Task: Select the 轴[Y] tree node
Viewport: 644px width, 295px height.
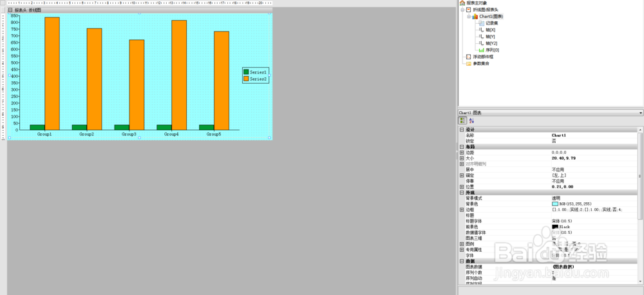Action: coord(491,37)
